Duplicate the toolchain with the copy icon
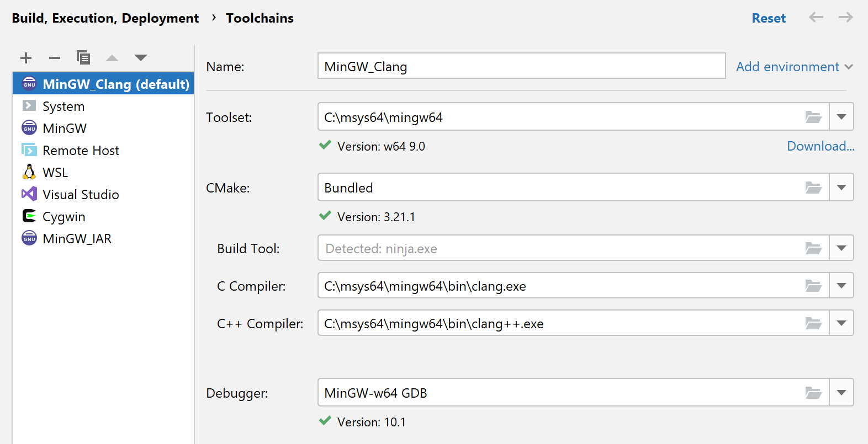 [83, 57]
